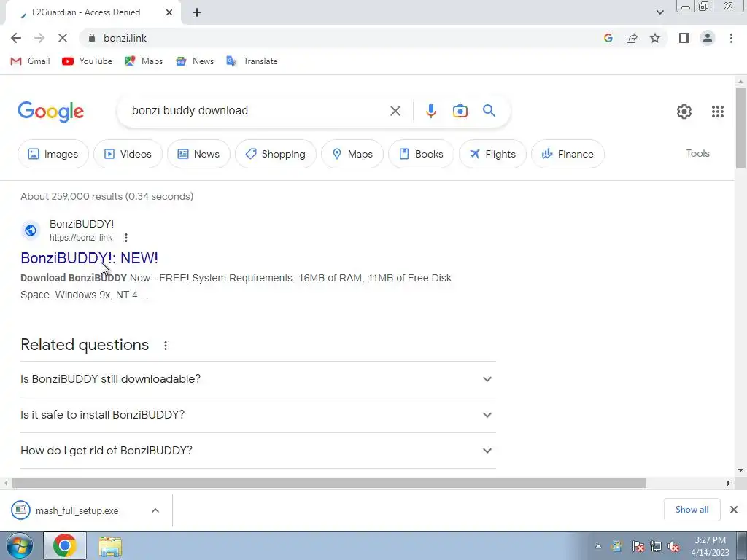Screen dimensions: 747x560
Task: Expand 'How do I get rid of BonziBUDDY?'
Action: pos(258,451)
